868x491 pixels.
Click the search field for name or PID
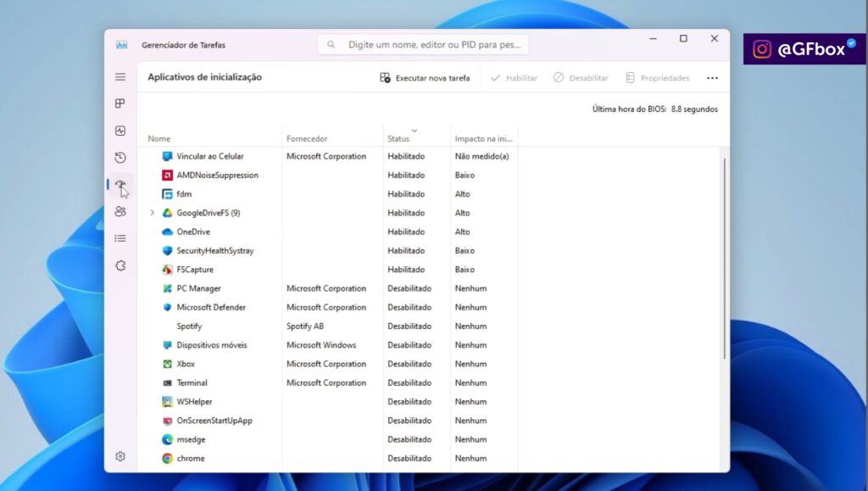423,45
